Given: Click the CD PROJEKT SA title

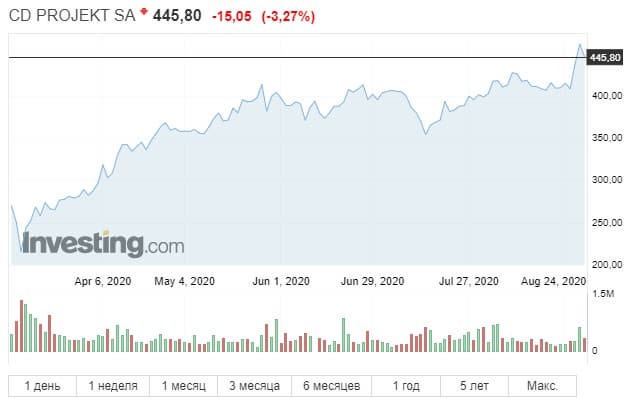Looking at the screenshot, I should (72, 15).
